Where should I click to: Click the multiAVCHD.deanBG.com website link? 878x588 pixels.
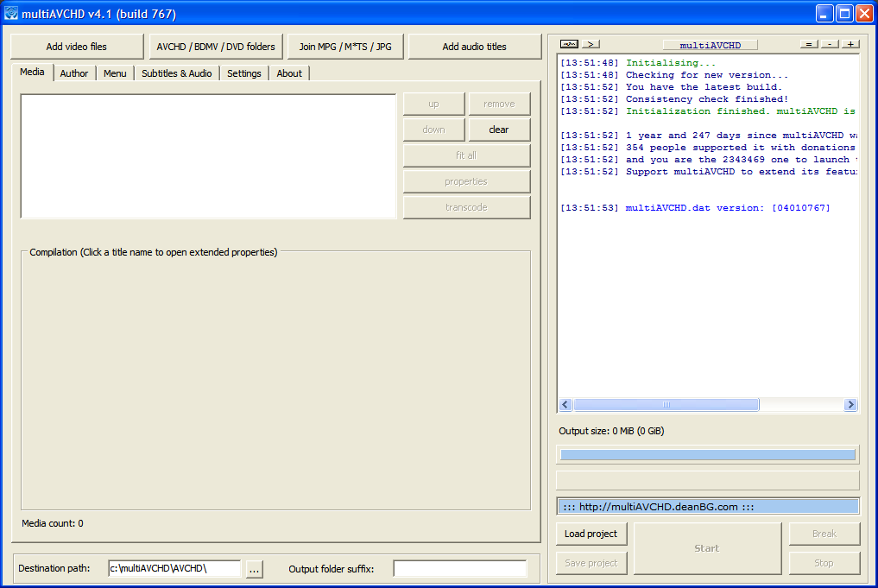pos(708,507)
